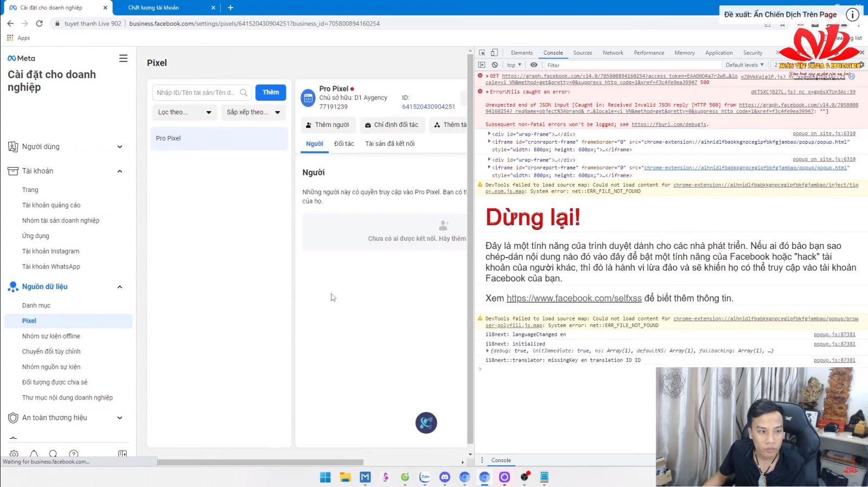Open the search icon in sidebar footer

click(53, 454)
